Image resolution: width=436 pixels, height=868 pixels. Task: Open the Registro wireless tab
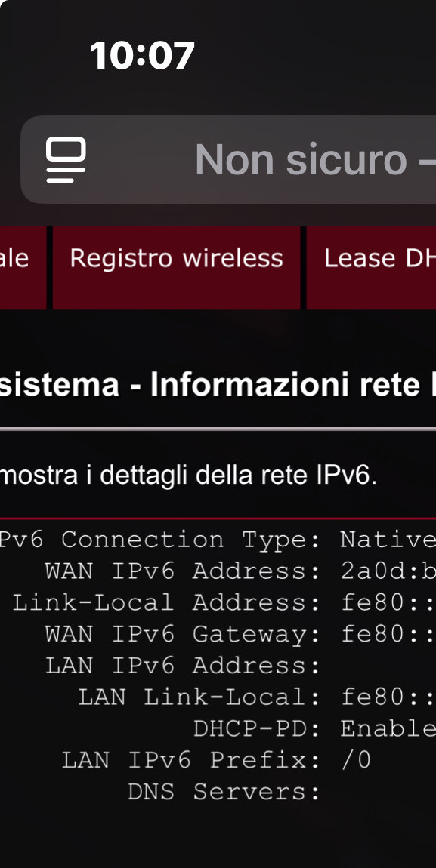point(176,268)
